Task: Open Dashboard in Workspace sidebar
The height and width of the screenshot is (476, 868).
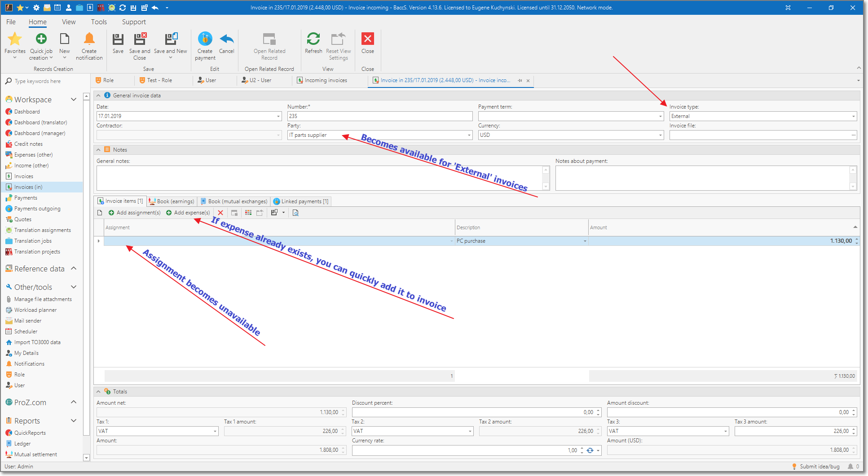Action: point(27,112)
